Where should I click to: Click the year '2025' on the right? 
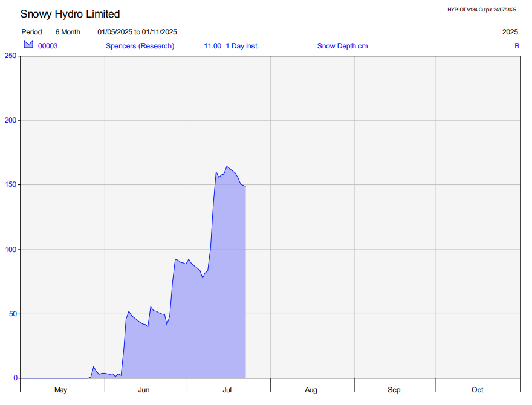pyautogui.click(x=510, y=32)
